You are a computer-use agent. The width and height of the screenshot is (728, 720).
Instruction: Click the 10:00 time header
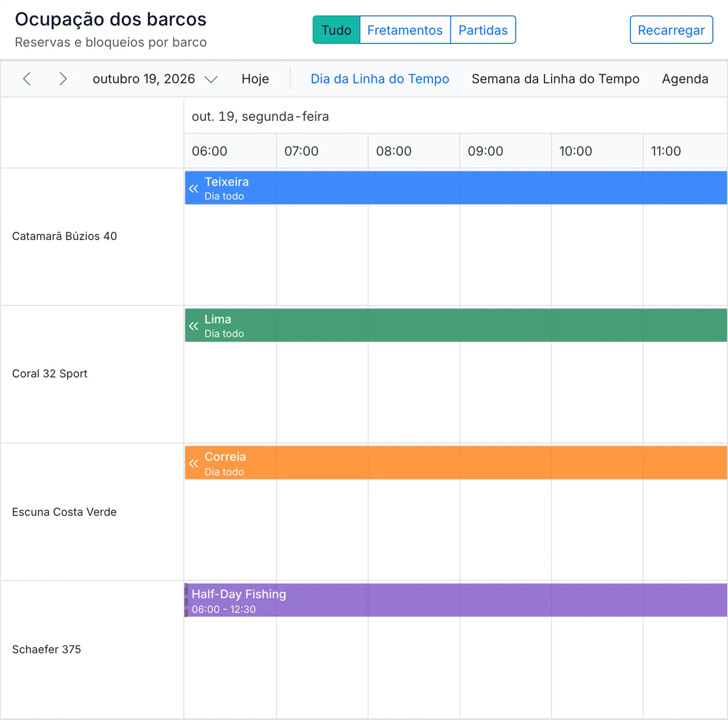pos(597,151)
